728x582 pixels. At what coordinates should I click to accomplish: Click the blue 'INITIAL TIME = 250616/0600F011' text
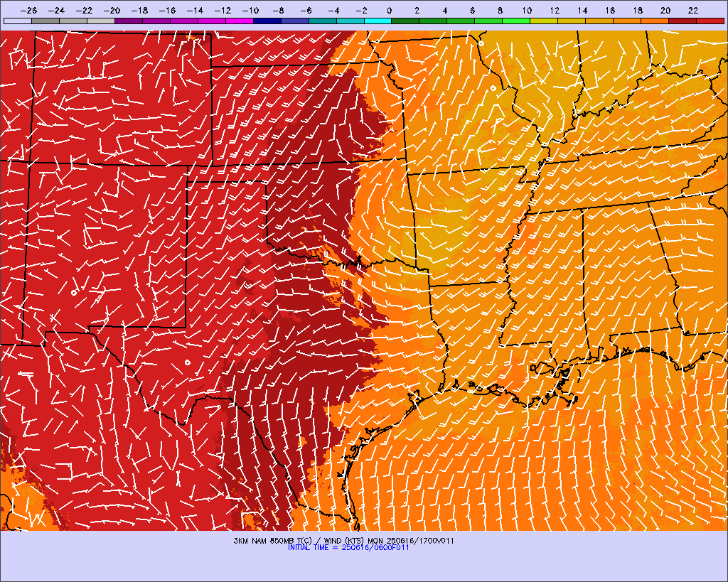[348, 548]
